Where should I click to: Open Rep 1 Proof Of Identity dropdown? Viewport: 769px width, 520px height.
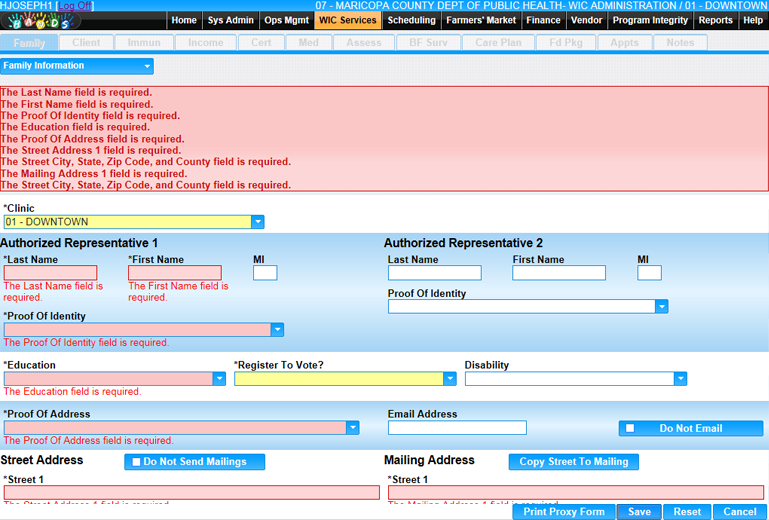[x=277, y=330]
